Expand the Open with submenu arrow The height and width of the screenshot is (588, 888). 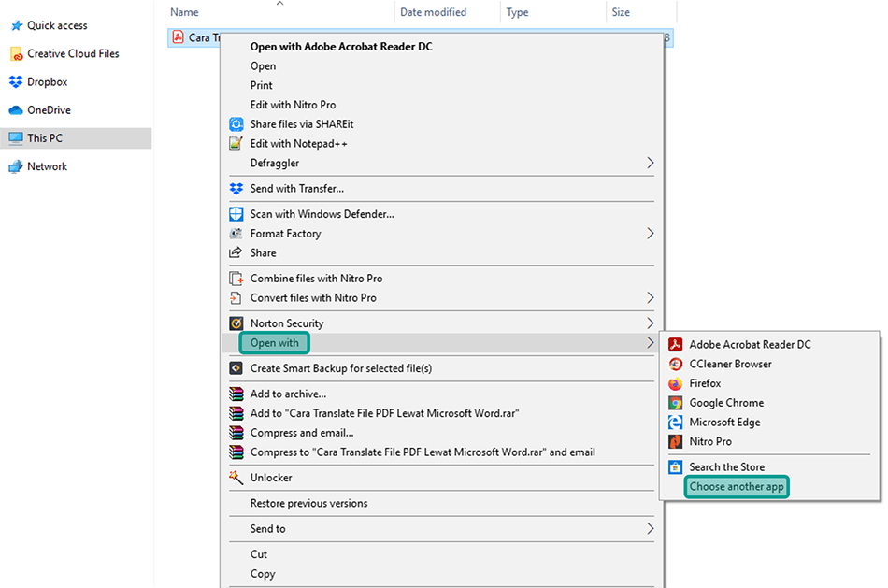[x=651, y=343]
